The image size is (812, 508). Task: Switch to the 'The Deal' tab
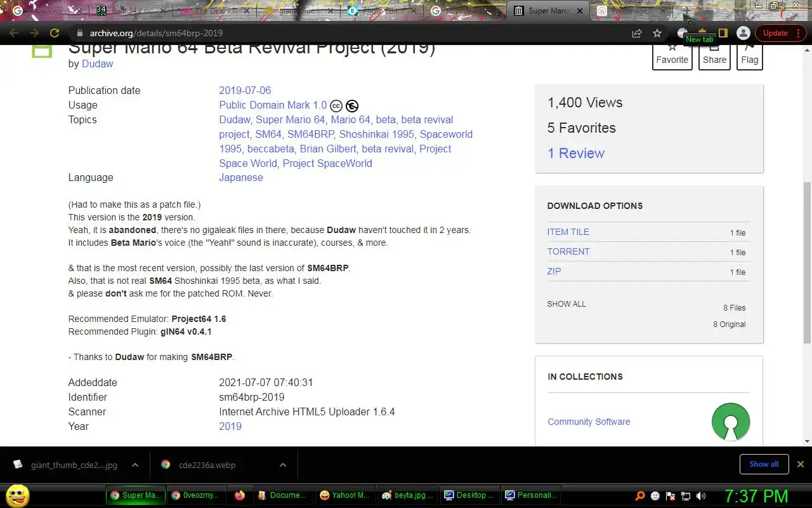tap(214, 11)
